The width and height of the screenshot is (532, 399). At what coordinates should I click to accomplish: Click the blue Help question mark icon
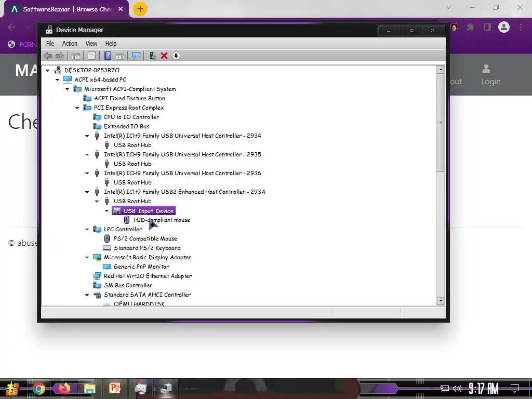[x=108, y=56]
